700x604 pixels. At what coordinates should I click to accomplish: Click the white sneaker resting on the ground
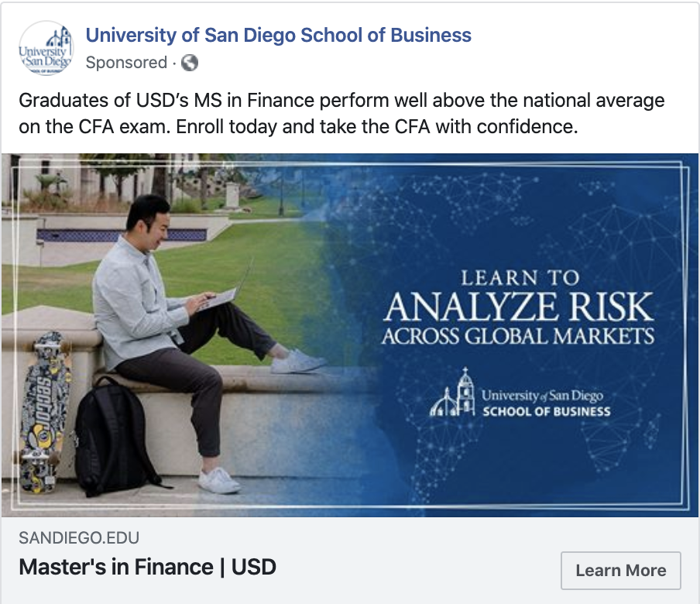218,480
